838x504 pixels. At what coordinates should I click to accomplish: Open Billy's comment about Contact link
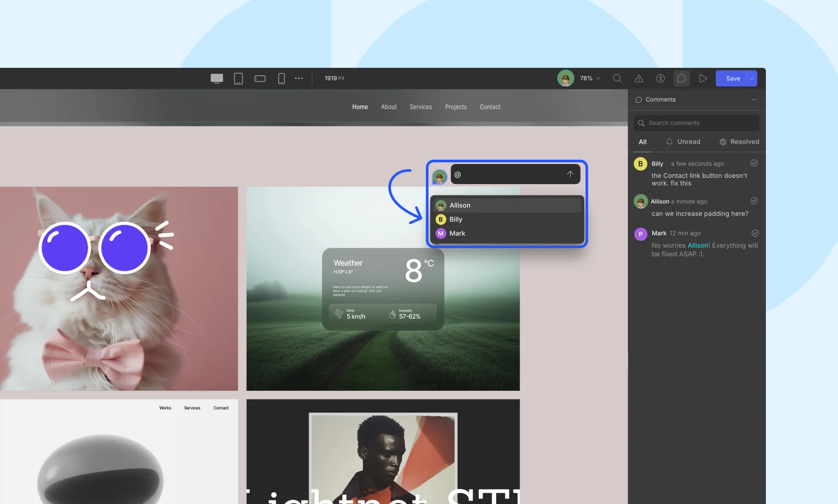[x=699, y=179]
